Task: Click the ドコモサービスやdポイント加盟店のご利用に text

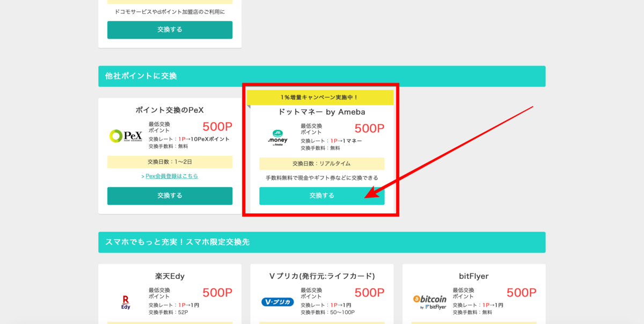Action: tap(170, 12)
